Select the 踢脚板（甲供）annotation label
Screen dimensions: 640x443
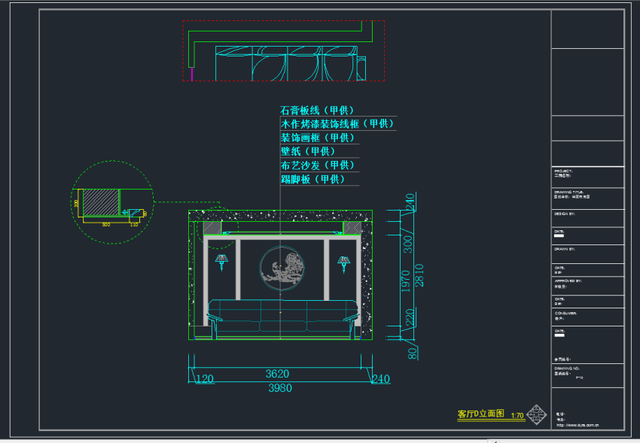(313, 179)
